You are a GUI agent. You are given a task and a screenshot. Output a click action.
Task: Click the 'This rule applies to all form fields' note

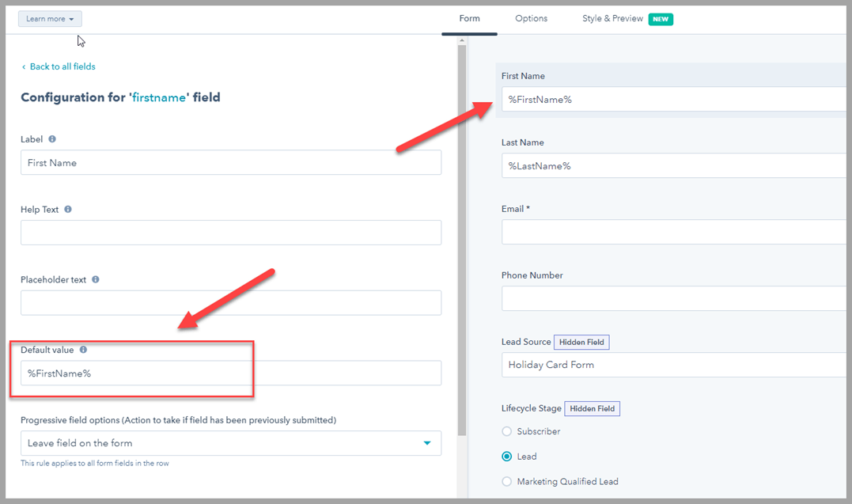tap(95, 463)
